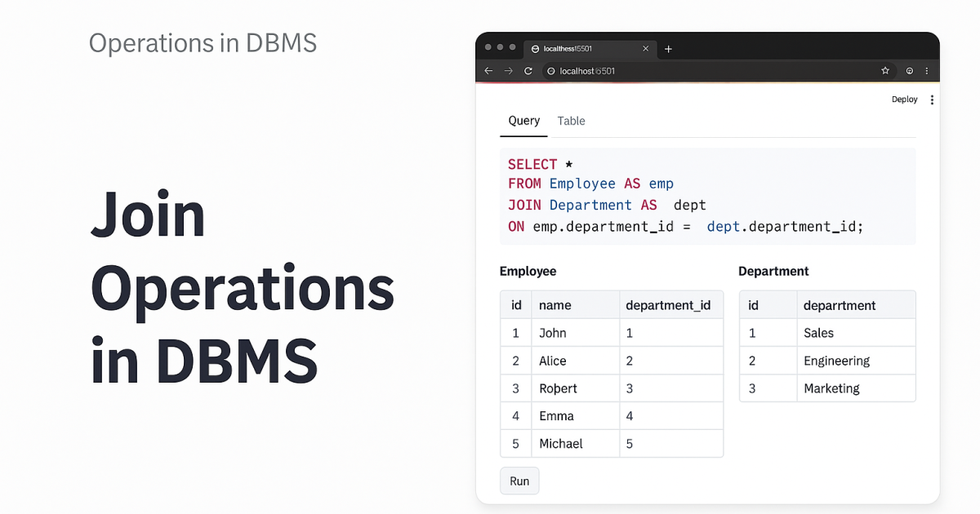Image resolution: width=980 pixels, height=514 pixels.
Task: Click the Deploy button
Action: point(904,99)
